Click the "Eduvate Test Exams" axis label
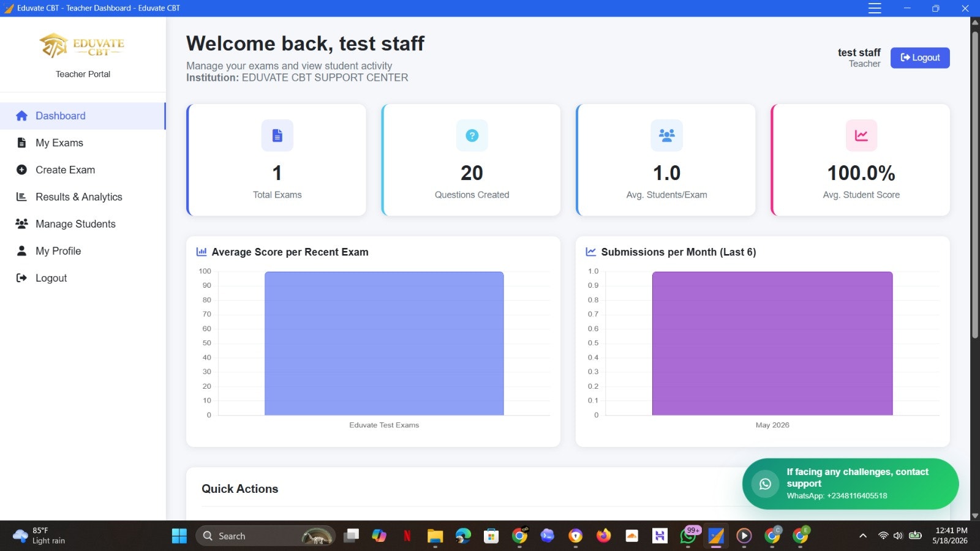980x551 pixels. (384, 425)
